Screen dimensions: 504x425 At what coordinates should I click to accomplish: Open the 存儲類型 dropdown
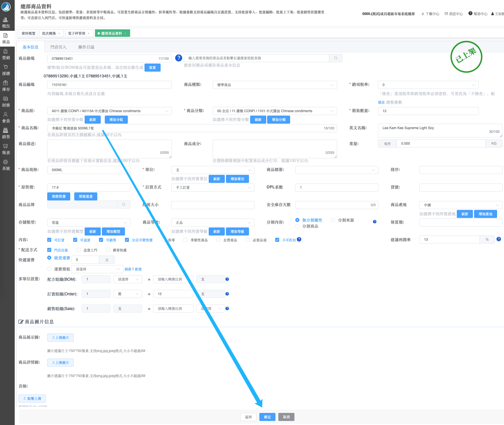pos(89,223)
